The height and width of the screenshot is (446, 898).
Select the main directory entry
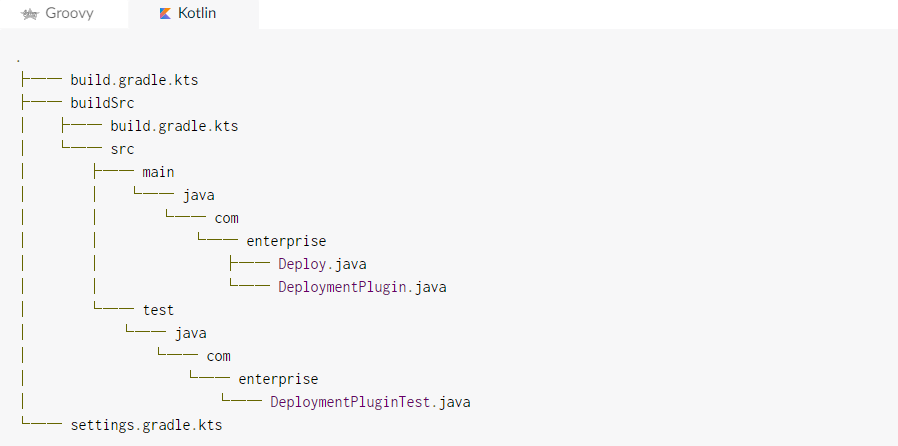click(158, 172)
